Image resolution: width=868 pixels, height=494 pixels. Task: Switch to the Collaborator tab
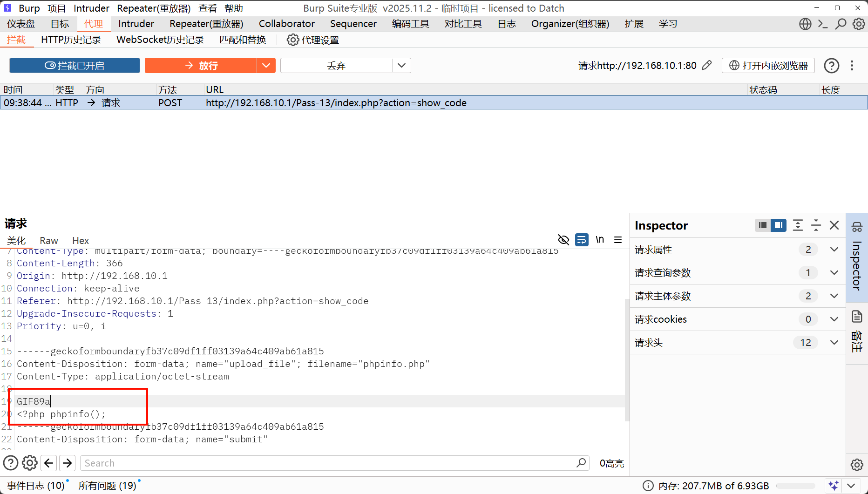coord(287,24)
